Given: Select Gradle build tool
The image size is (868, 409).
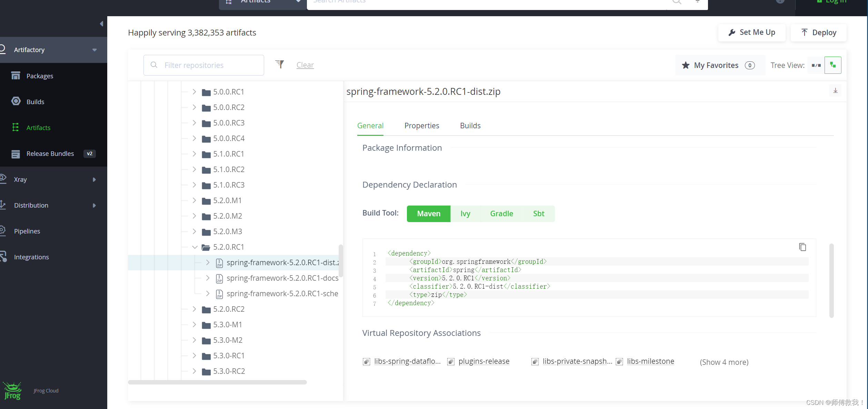Looking at the screenshot, I should 501,214.
